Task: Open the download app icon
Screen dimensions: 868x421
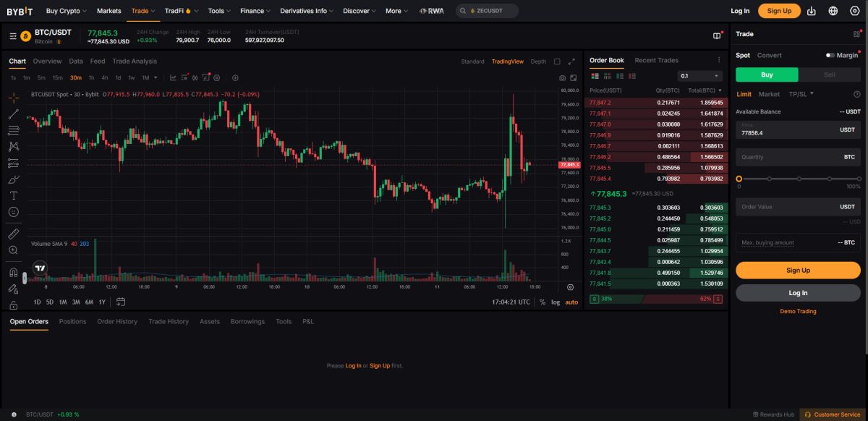Action: pyautogui.click(x=812, y=11)
